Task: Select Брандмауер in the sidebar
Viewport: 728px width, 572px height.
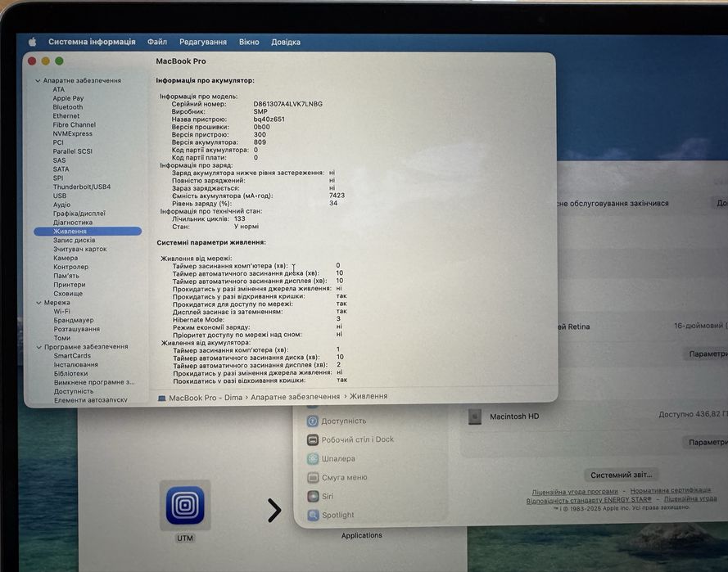Action: pyautogui.click(x=74, y=320)
